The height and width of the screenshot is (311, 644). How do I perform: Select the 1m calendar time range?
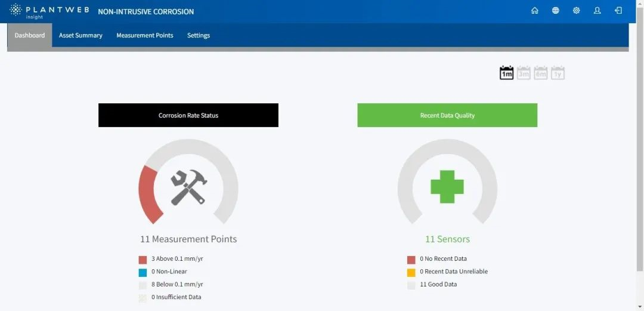coord(506,73)
